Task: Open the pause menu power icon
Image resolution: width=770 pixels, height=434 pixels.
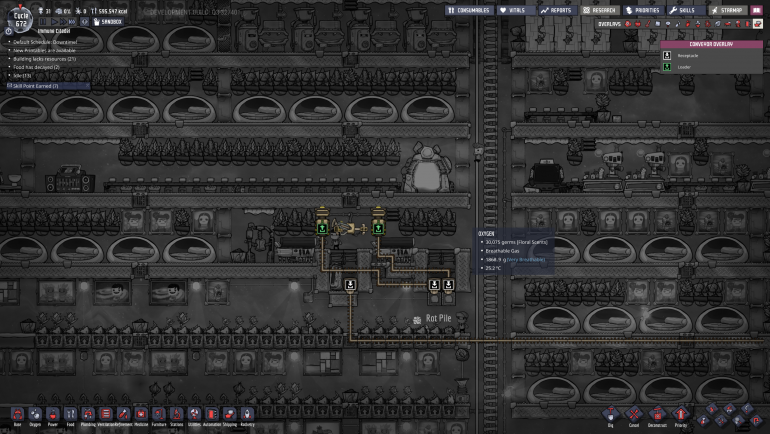Action: click(9, 31)
